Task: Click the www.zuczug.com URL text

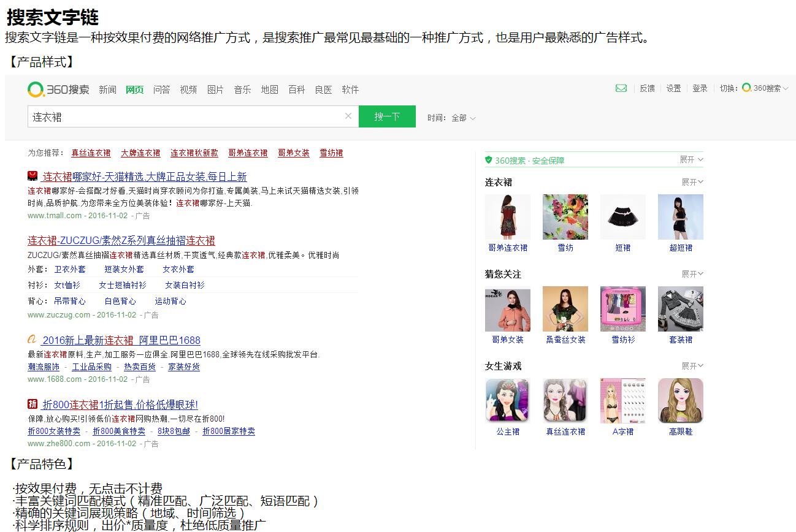Action: 59,314
